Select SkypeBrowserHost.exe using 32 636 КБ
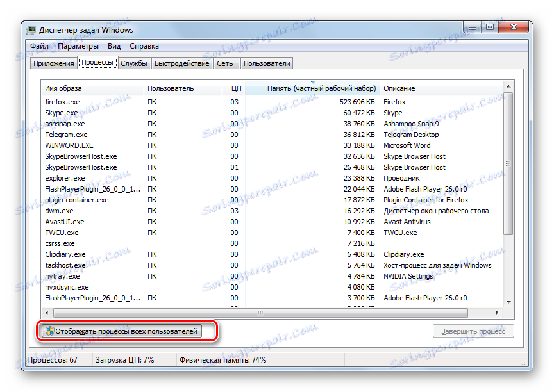This screenshot has height=392, width=554. coord(272,156)
